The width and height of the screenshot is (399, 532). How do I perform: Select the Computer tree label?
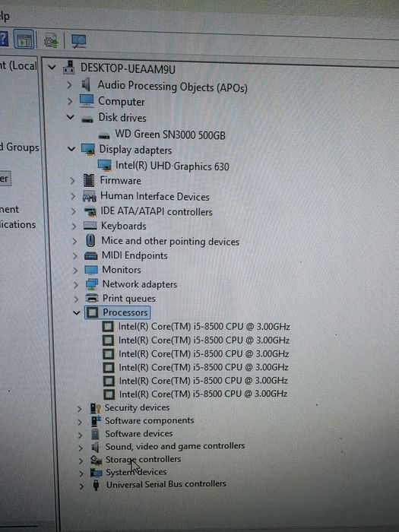[x=122, y=101]
